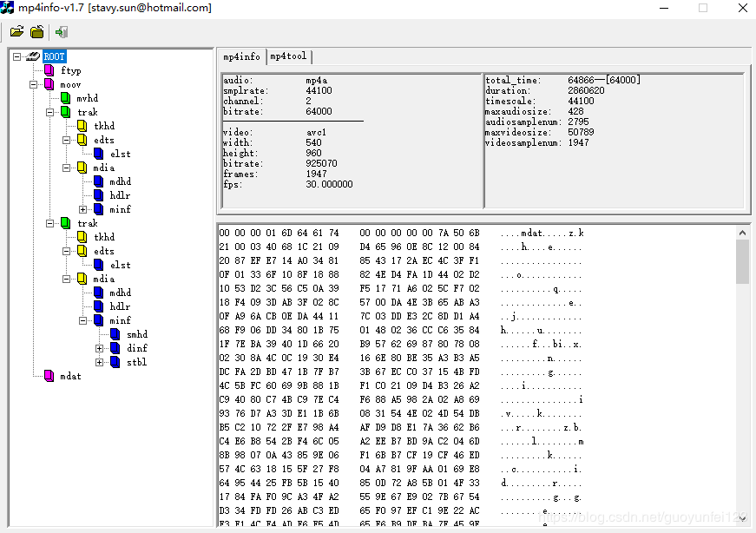
Task: Click the maxvideosize value 50789
Action: point(581,132)
